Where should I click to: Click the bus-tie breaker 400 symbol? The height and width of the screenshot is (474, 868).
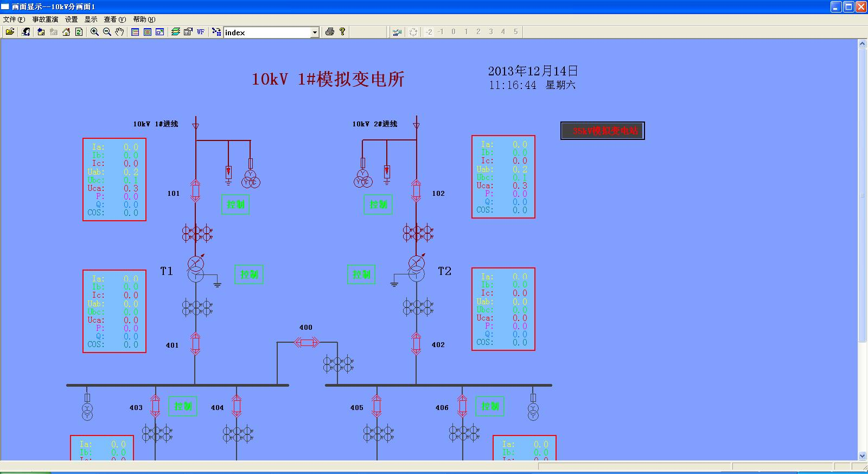(307, 342)
